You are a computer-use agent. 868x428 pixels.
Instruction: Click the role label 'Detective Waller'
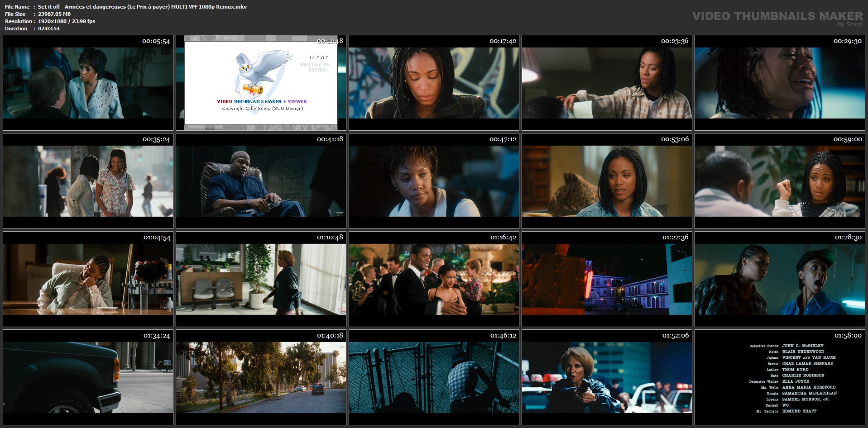click(x=764, y=382)
